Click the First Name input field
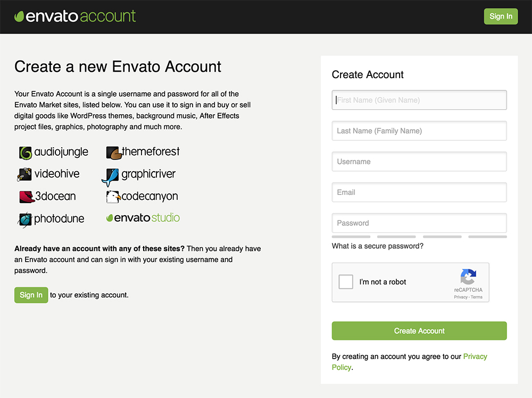The image size is (532, 398). (419, 100)
